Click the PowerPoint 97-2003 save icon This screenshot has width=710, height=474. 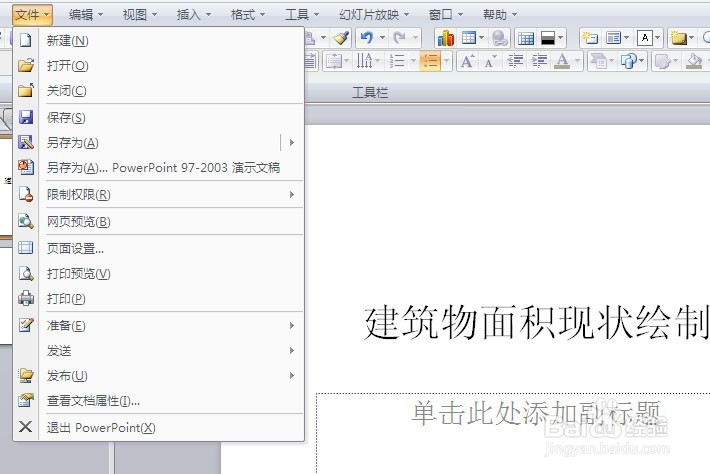tap(26, 167)
